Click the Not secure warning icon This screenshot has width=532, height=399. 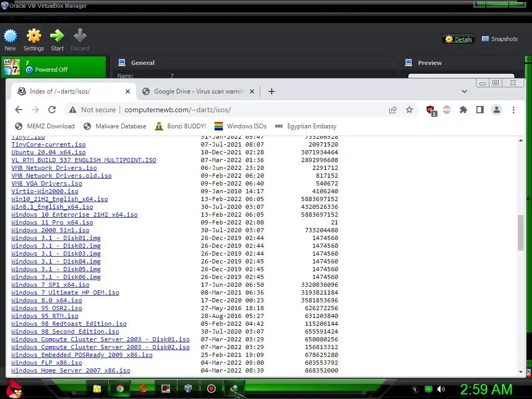(73, 110)
